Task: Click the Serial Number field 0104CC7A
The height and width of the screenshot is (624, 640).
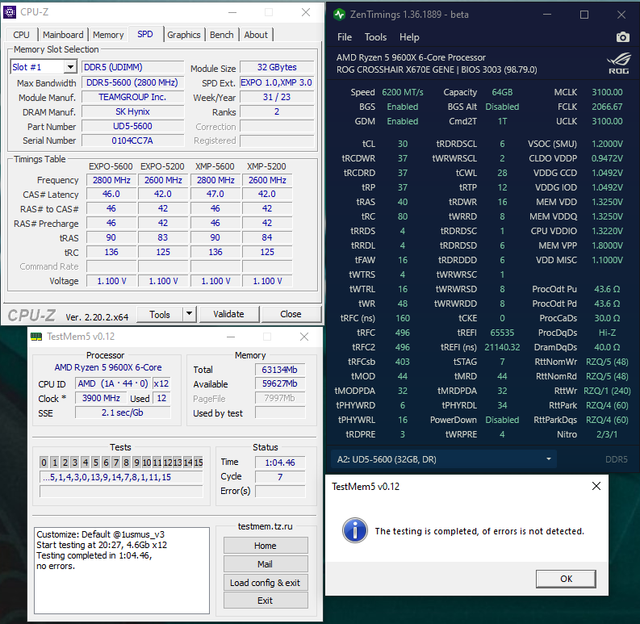Action: click(x=133, y=141)
